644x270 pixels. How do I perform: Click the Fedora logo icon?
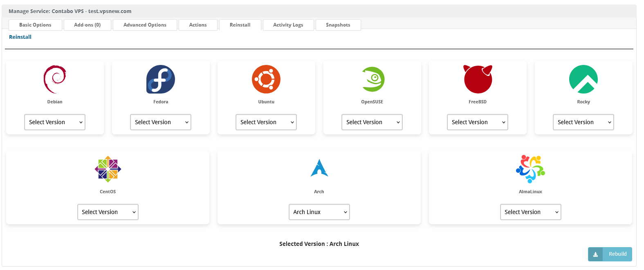[161, 79]
